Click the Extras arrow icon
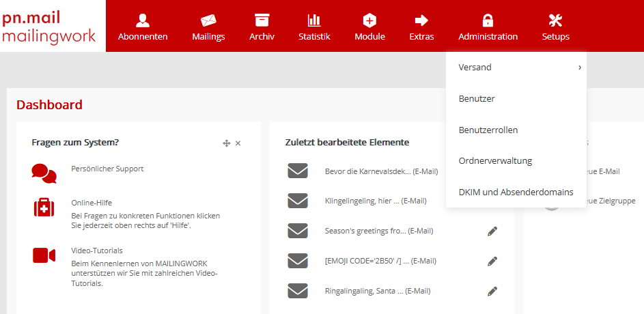 coord(421,20)
